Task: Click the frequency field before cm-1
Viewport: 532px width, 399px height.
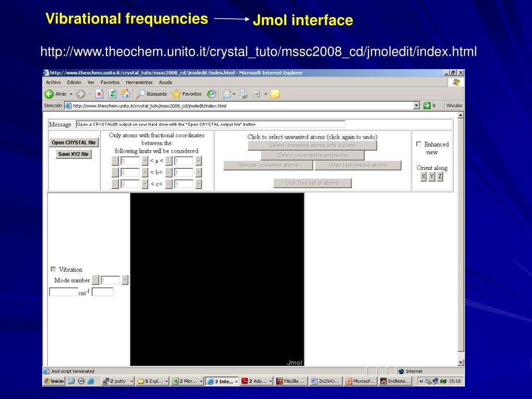Action: [x=63, y=292]
